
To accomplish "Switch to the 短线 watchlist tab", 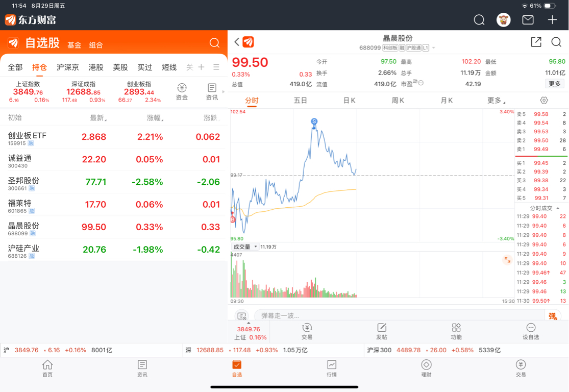I will tap(169, 67).
